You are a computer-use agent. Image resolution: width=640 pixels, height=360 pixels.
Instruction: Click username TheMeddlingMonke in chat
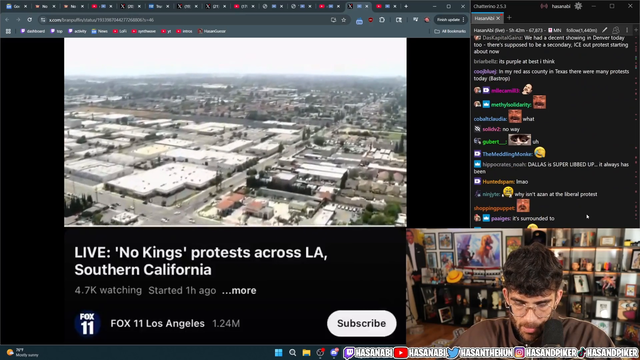pos(507,154)
